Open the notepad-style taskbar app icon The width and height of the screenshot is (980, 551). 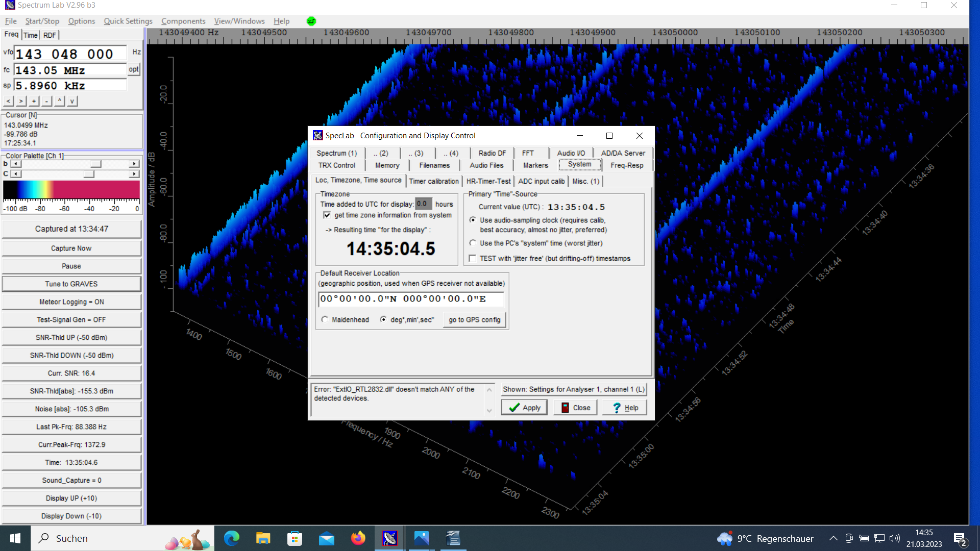(x=453, y=538)
